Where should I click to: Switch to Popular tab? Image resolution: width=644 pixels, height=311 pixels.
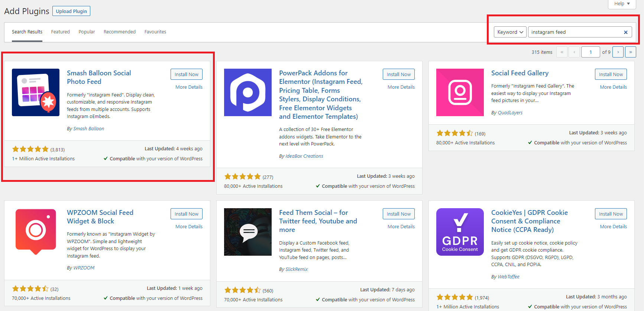click(x=87, y=32)
